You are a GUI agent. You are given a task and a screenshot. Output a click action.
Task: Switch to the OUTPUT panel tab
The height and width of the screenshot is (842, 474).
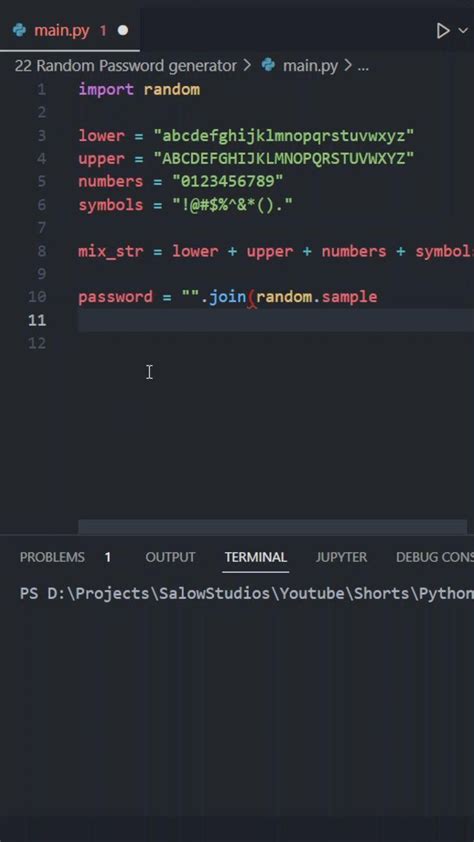[x=170, y=557]
